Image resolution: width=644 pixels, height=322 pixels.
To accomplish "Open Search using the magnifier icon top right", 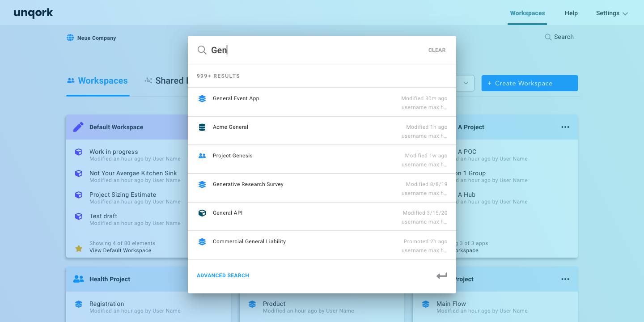I will pyautogui.click(x=547, y=37).
